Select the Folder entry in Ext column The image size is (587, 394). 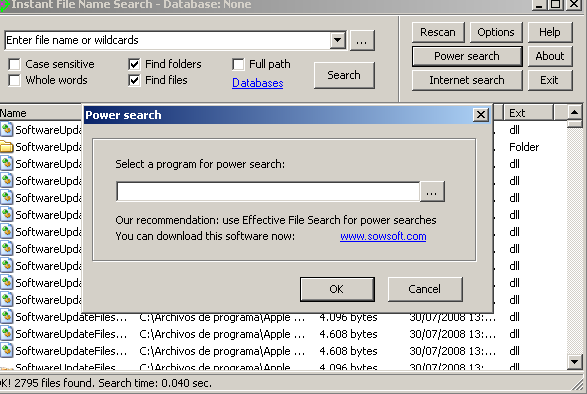pyautogui.click(x=524, y=147)
